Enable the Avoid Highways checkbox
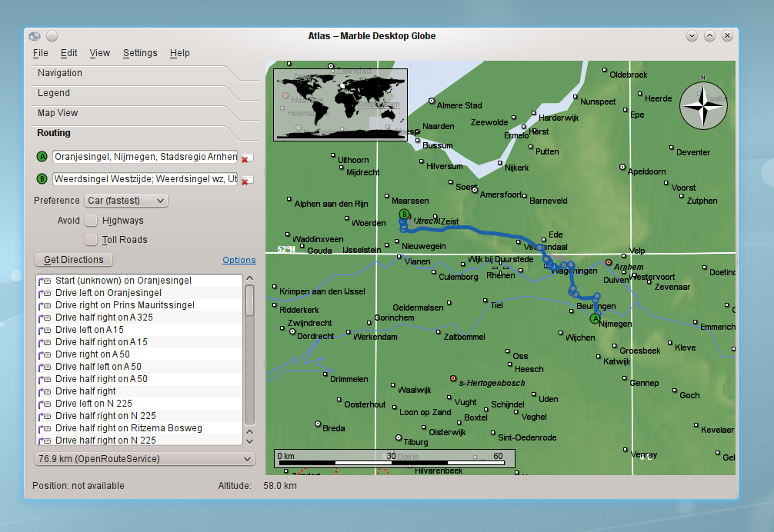Viewport: 774px width, 532px height. coord(92,221)
